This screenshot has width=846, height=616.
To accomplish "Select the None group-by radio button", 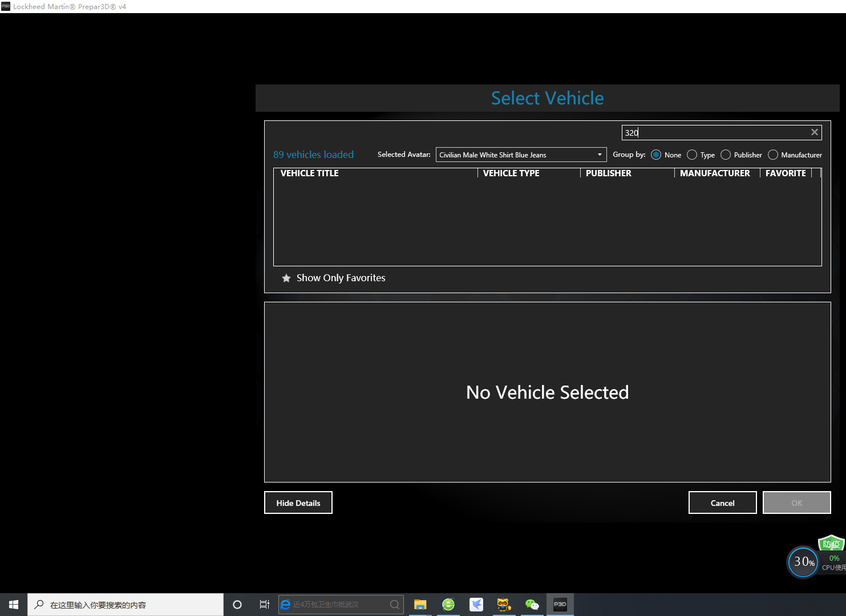I will coord(656,155).
